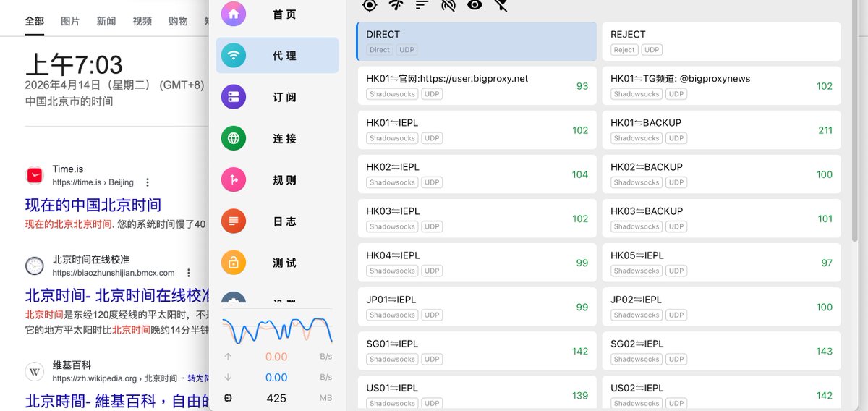Click latency 100 on JP02⇋IEPL
Screen dimensions: 868x411
click(825, 307)
